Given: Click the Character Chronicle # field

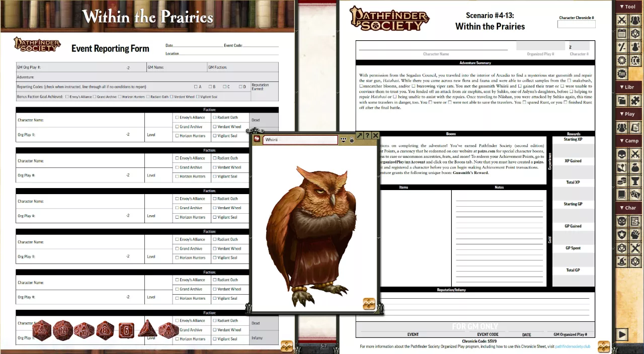Looking at the screenshot, I should [x=576, y=24].
